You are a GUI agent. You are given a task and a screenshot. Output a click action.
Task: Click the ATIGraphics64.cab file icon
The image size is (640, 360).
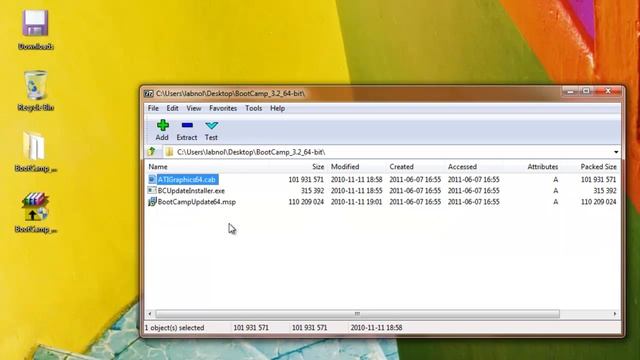152,180
